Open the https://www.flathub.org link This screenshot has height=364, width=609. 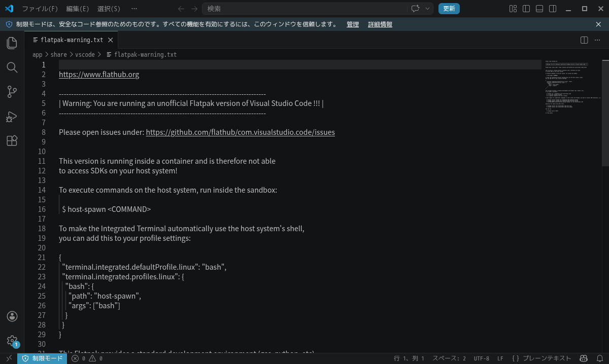(x=99, y=75)
